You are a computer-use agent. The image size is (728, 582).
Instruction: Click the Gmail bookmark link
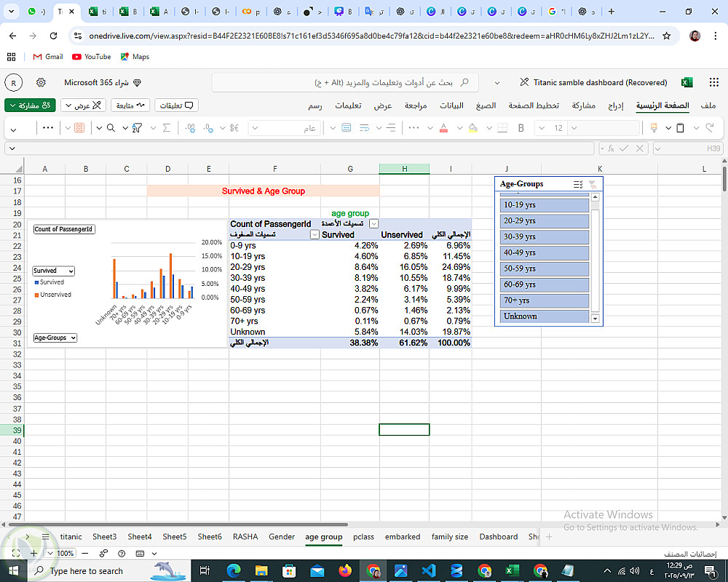pos(48,57)
